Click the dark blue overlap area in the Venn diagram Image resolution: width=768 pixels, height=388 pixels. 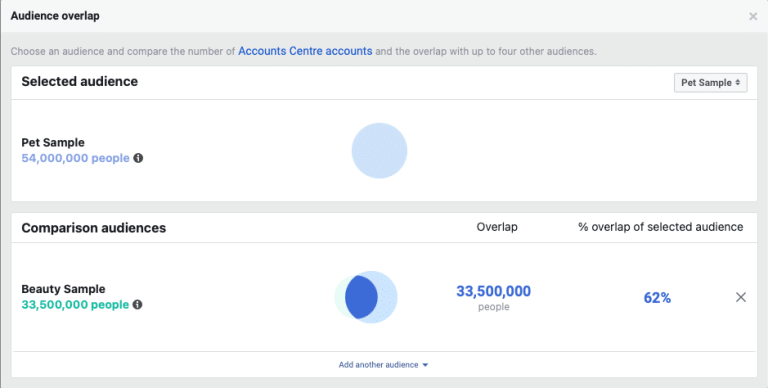[361, 297]
